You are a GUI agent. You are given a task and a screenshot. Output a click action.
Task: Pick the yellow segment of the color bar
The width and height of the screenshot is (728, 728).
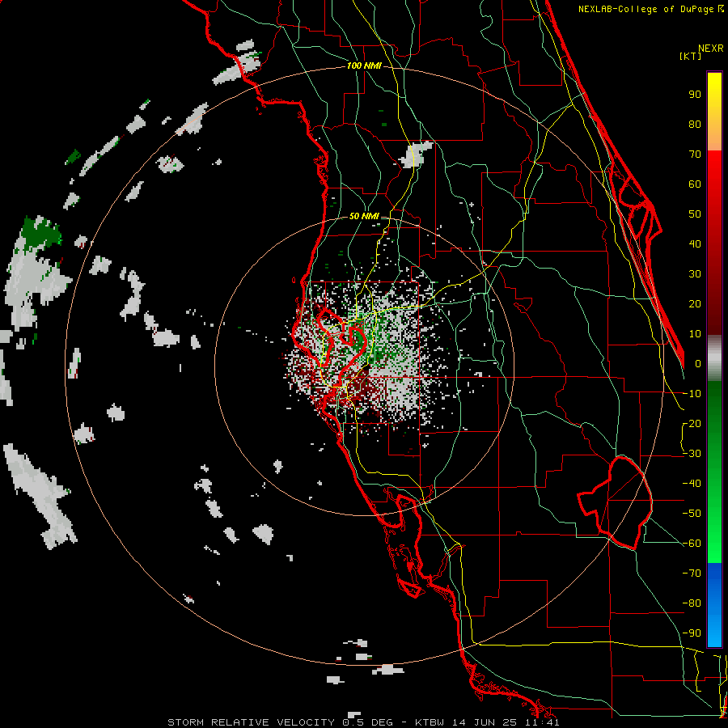tap(714, 112)
